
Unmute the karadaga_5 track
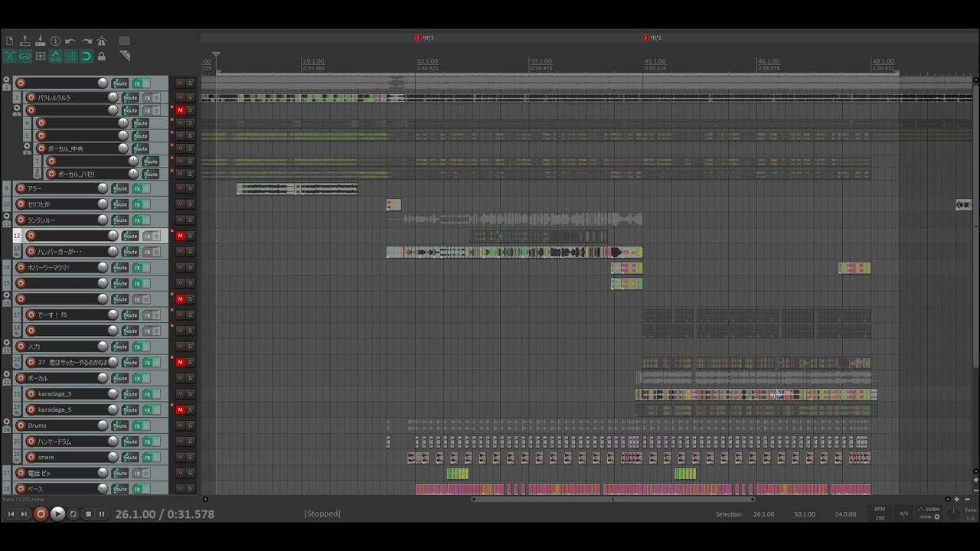(x=180, y=409)
